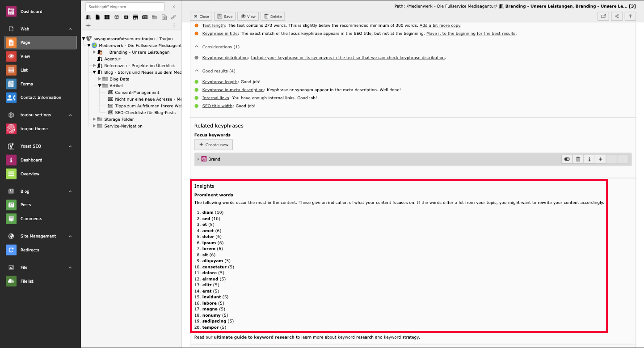Click the page tree search field
Image resolution: width=644 pixels, height=348 pixels.
[x=125, y=7]
